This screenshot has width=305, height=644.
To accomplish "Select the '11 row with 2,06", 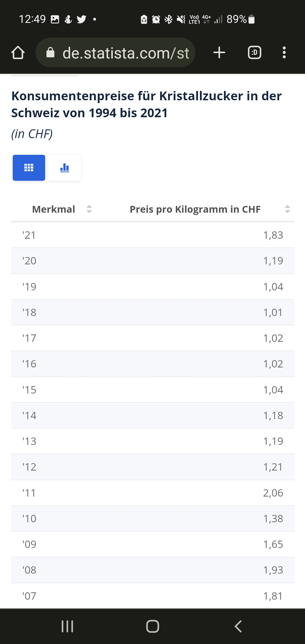I will tap(152, 493).
